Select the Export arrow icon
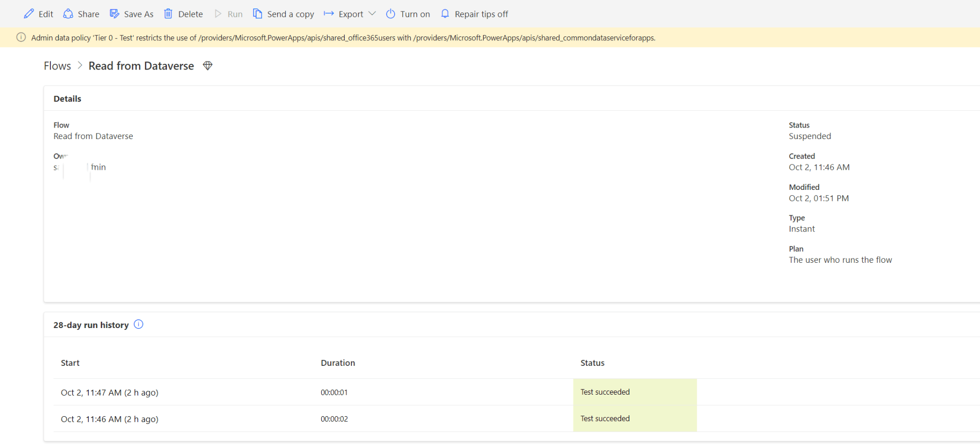This screenshot has height=445, width=980. [x=328, y=14]
